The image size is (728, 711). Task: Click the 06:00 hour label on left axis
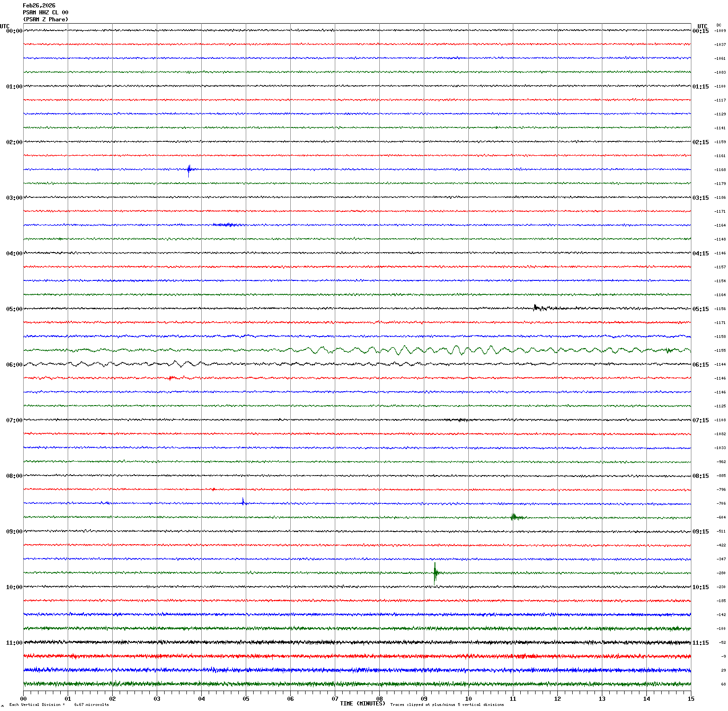tap(14, 365)
